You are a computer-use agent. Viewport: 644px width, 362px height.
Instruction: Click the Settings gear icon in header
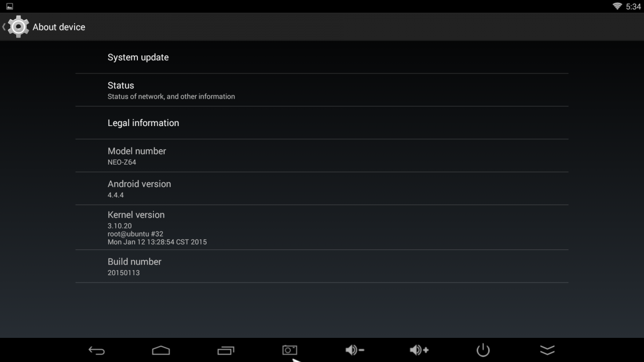(18, 26)
